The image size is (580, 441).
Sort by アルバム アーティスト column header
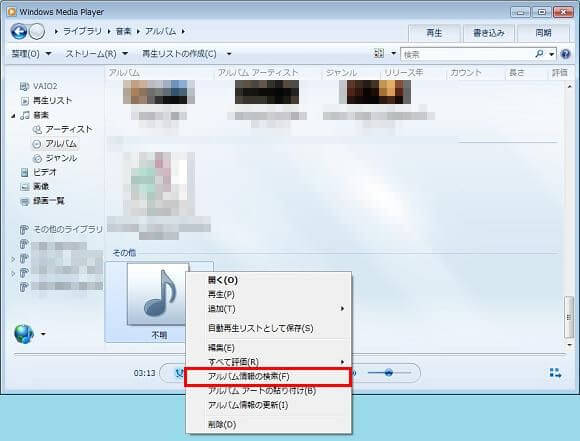pos(258,73)
